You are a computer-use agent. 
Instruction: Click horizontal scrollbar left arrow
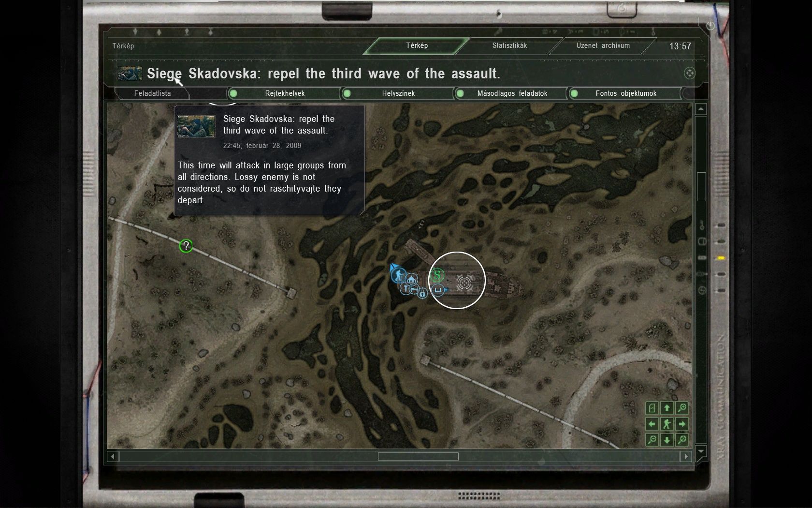click(x=113, y=456)
